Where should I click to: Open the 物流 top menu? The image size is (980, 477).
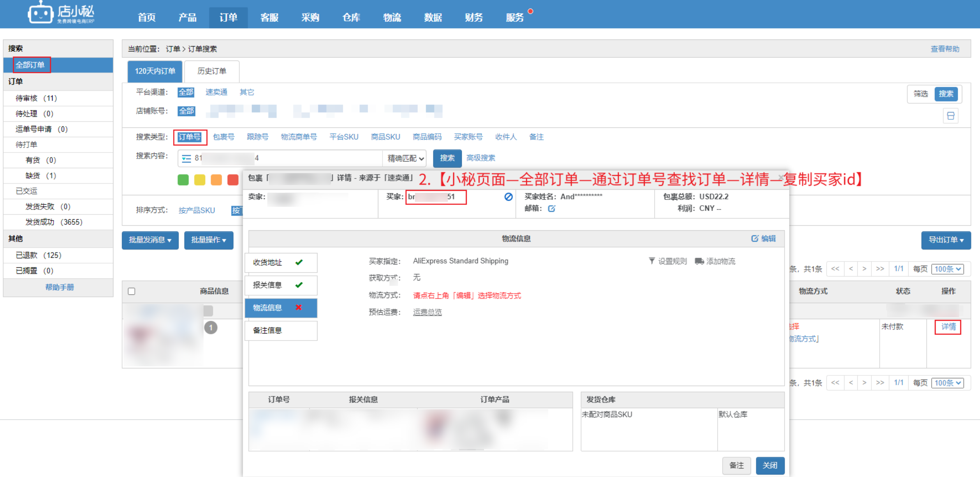pyautogui.click(x=392, y=18)
